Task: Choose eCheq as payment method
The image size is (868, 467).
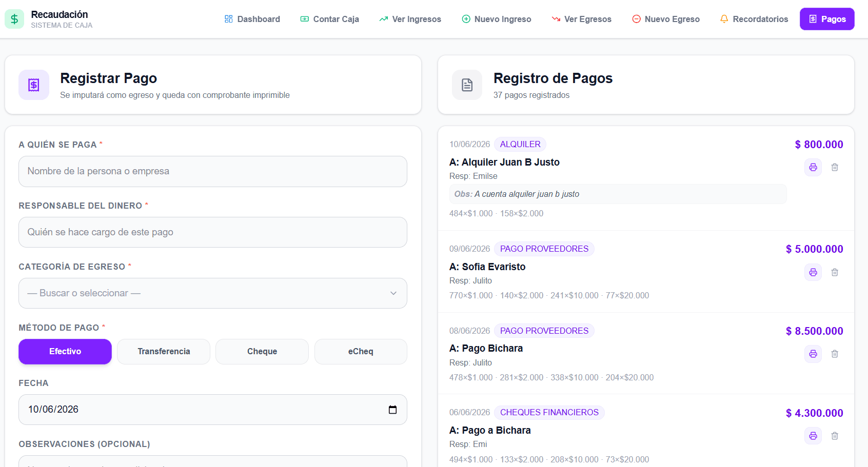Action: pos(361,352)
